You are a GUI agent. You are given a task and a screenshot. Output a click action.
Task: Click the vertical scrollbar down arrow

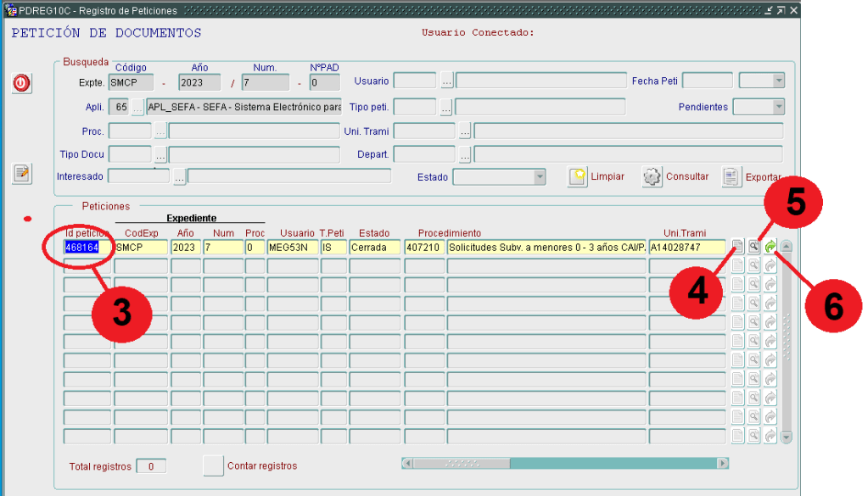(786, 437)
